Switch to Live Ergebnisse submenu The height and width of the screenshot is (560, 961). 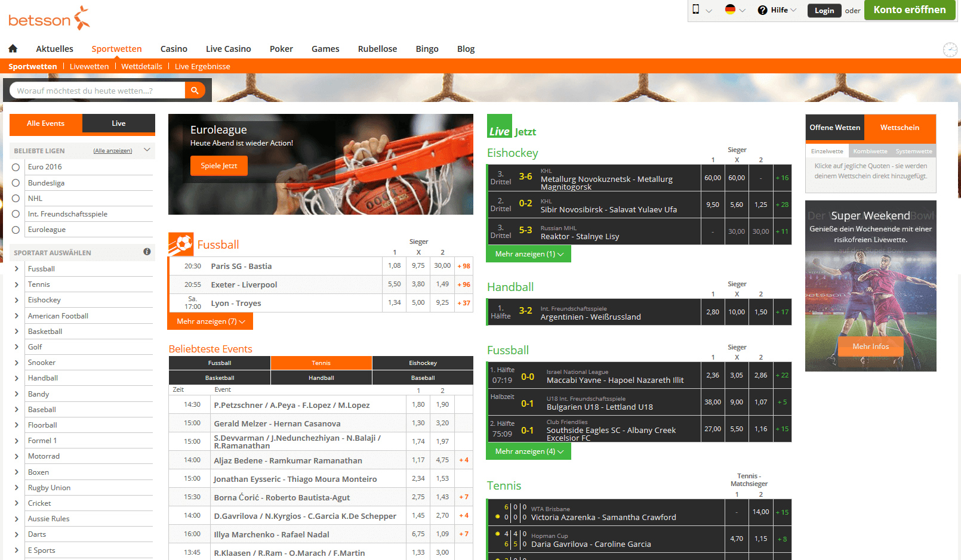coord(202,66)
